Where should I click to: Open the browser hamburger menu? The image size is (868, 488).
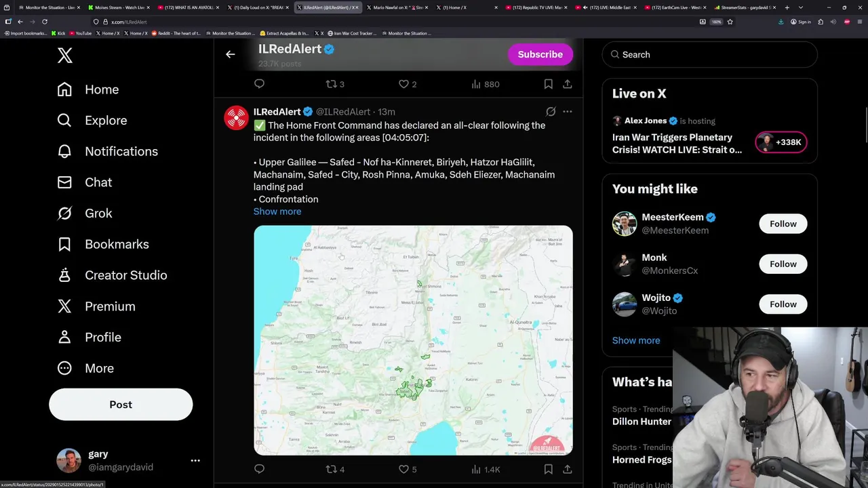coord(859,22)
